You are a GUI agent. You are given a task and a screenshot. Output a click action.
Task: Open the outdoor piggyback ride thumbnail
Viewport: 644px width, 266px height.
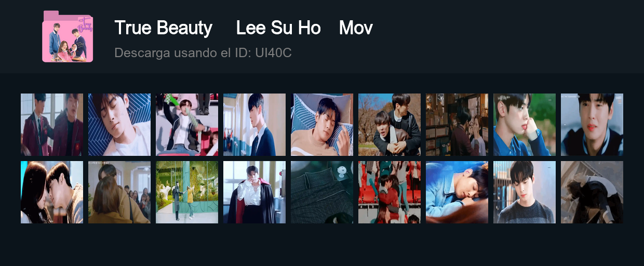[x=390, y=125]
